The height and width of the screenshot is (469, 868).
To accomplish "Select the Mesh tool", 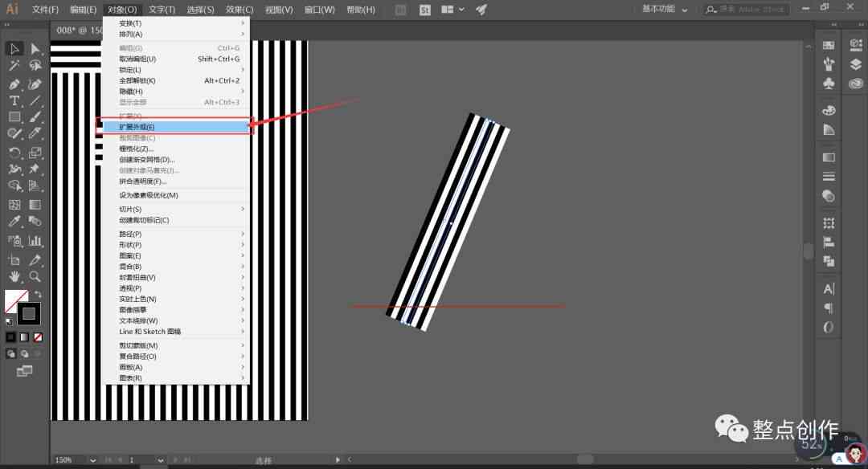I will [14, 205].
